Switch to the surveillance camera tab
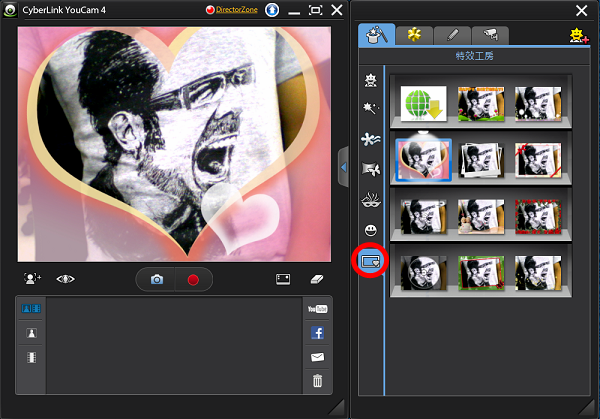This screenshot has height=419, width=600. (489, 35)
